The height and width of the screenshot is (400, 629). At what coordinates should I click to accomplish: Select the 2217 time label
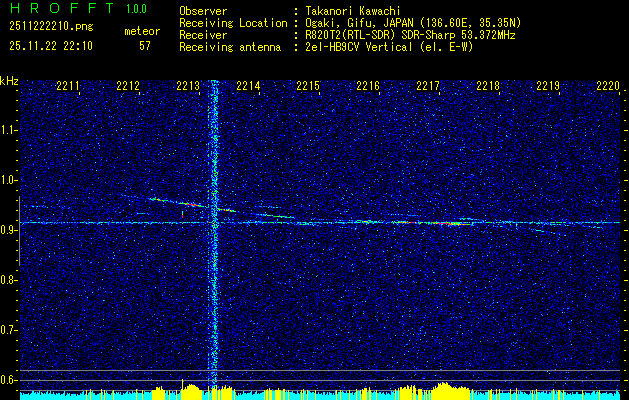tap(428, 85)
